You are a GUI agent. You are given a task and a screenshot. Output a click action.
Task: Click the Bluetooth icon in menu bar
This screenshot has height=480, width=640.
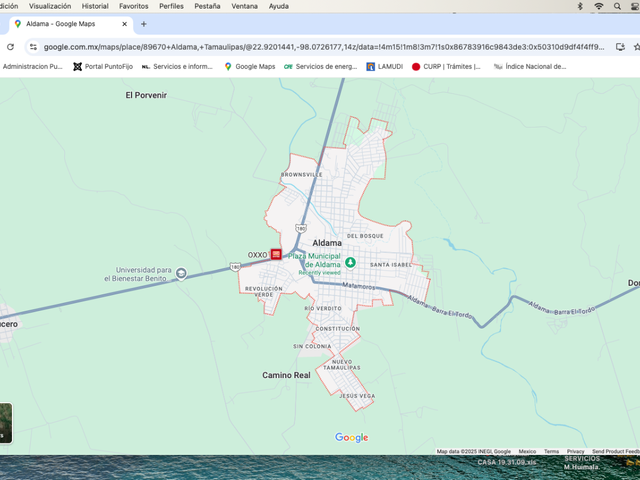point(580,6)
